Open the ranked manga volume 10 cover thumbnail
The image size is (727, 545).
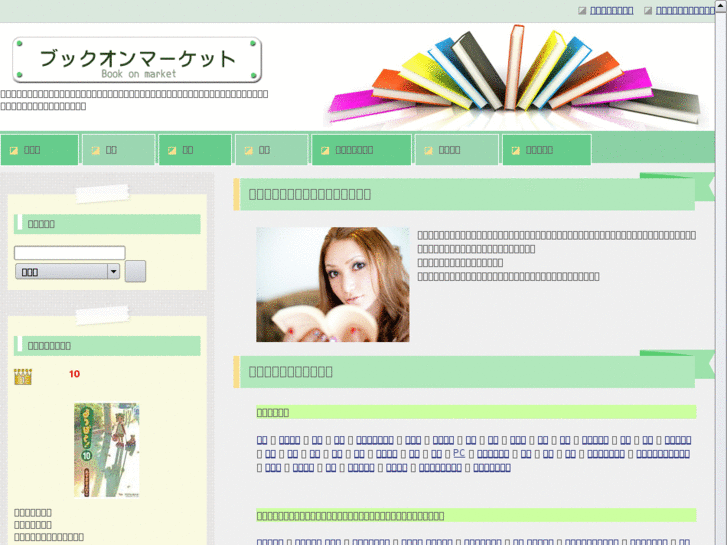pos(107,450)
